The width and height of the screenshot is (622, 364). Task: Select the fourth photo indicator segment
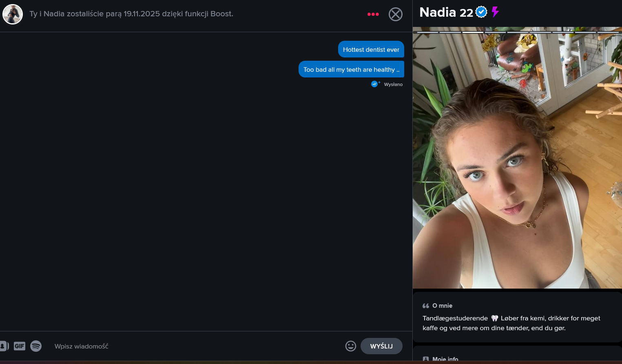495,32
